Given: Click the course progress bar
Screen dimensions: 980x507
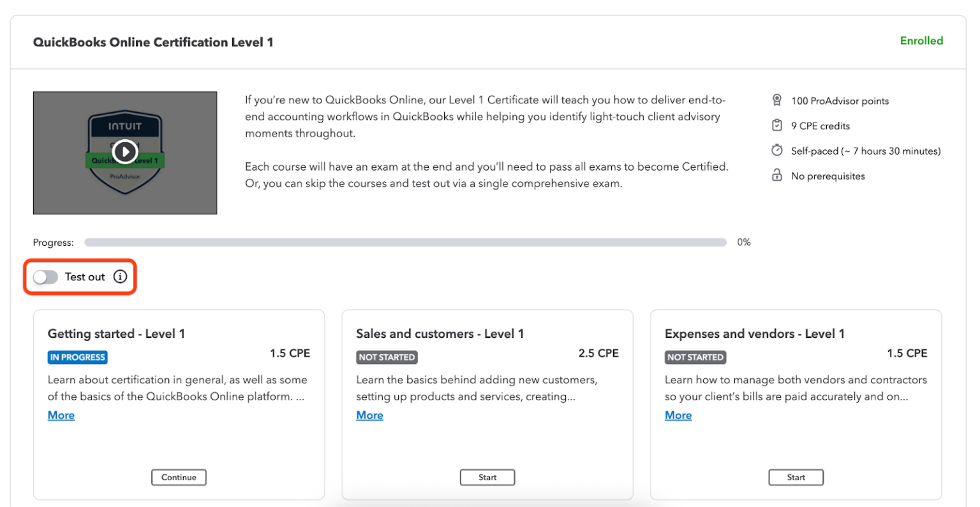Looking at the screenshot, I should tap(405, 242).
